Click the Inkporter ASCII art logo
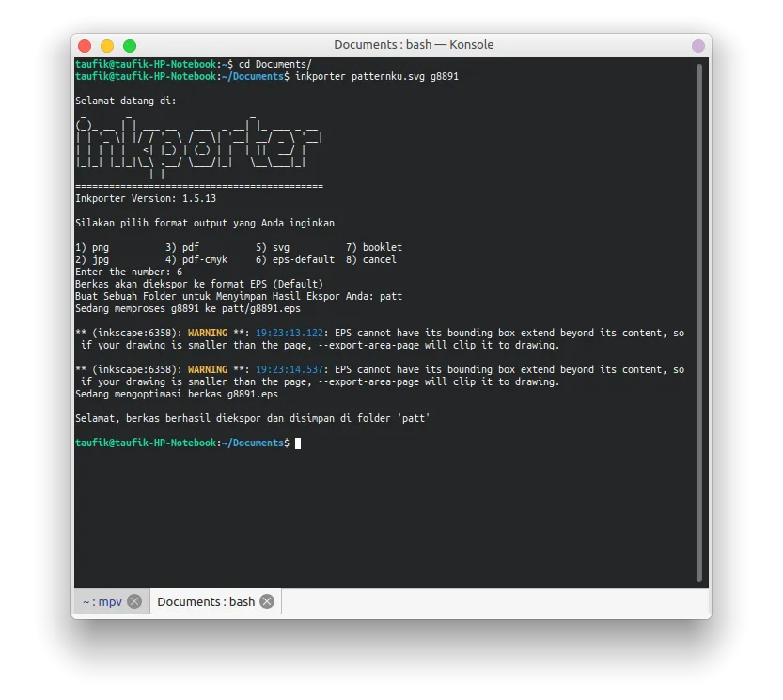783x700 pixels. coord(198,147)
